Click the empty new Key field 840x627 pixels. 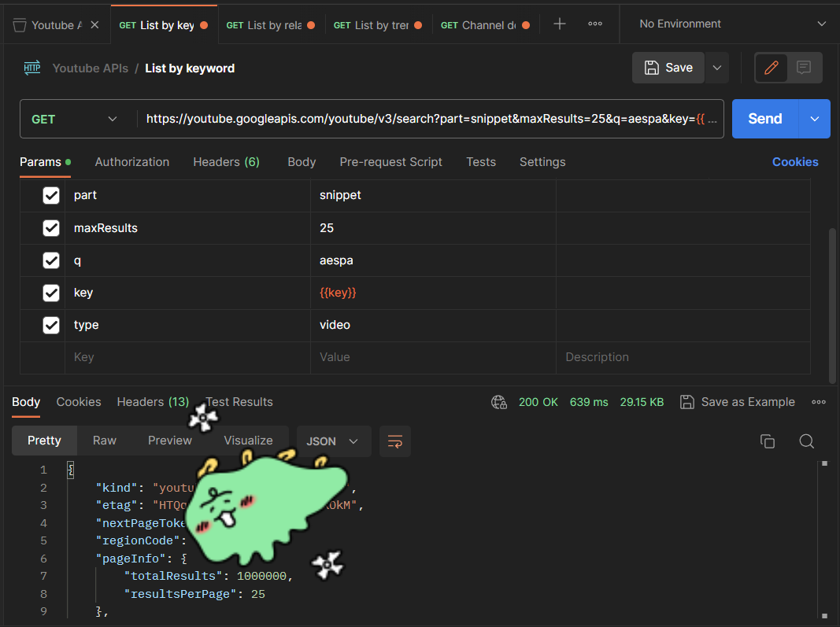point(187,357)
